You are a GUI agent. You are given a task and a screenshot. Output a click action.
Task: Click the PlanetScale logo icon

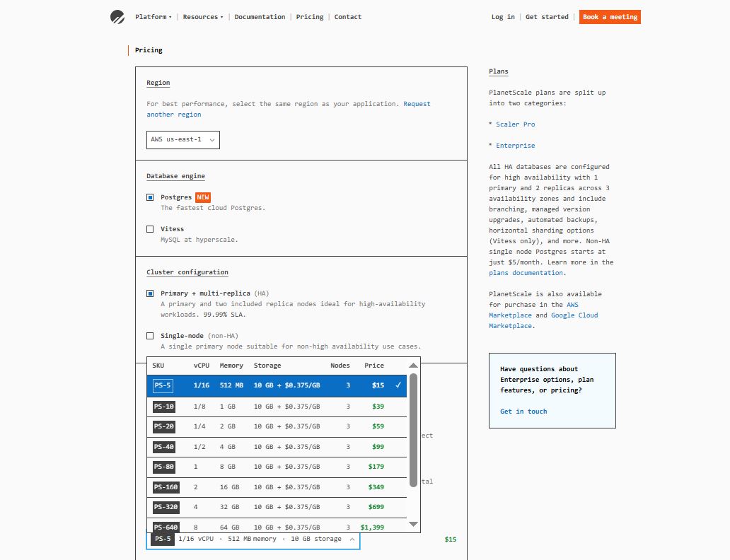117,17
